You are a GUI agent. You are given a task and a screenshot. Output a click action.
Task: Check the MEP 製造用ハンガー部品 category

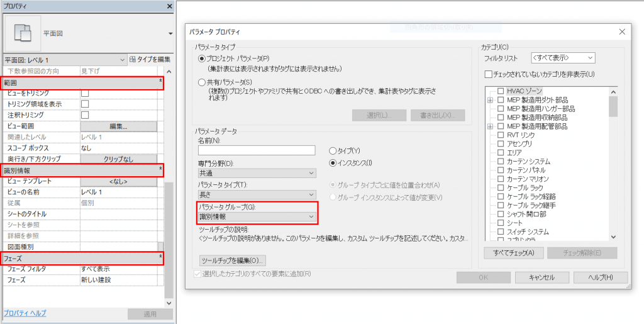pos(500,109)
